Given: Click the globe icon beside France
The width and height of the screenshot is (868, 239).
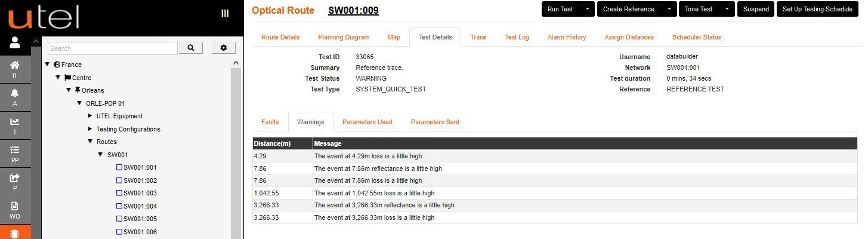Looking at the screenshot, I should (x=57, y=65).
